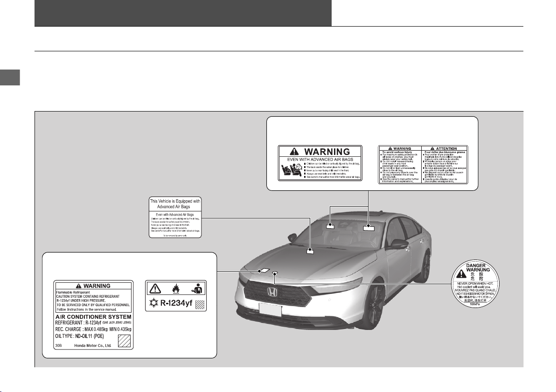Select the round DANGER WARNUNG radiator cap label
The height and width of the screenshot is (392, 556).
(475, 285)
